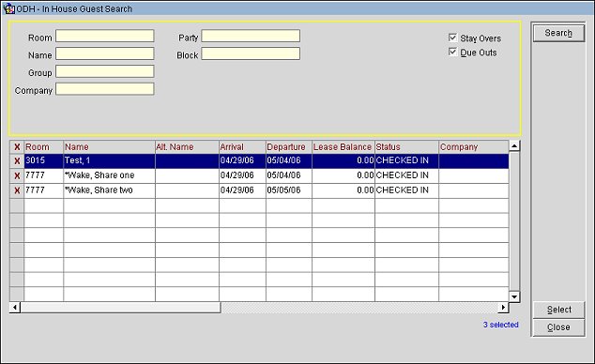Click the horizontal scroll left arrow

[15, 307]
